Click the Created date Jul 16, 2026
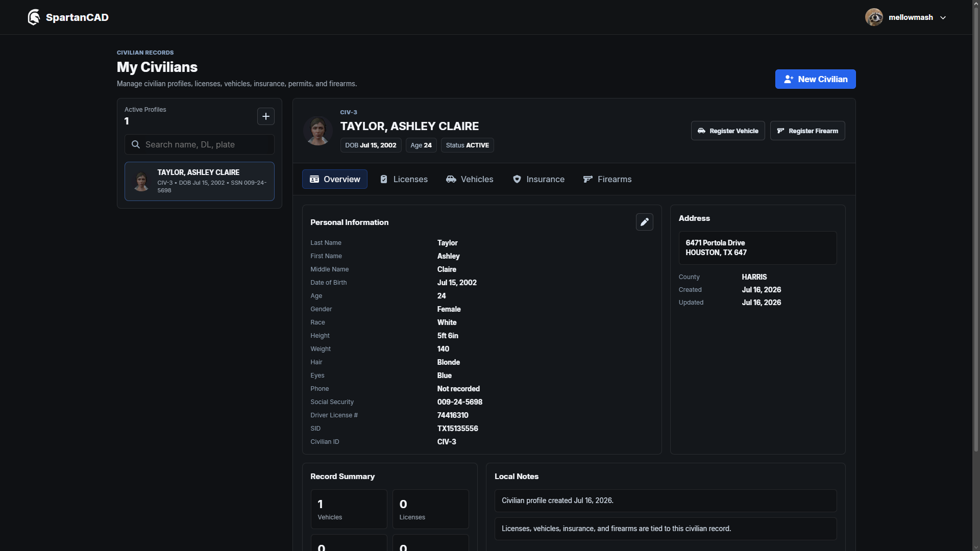This screenshot has height=551, width=980. click(762, 290)
